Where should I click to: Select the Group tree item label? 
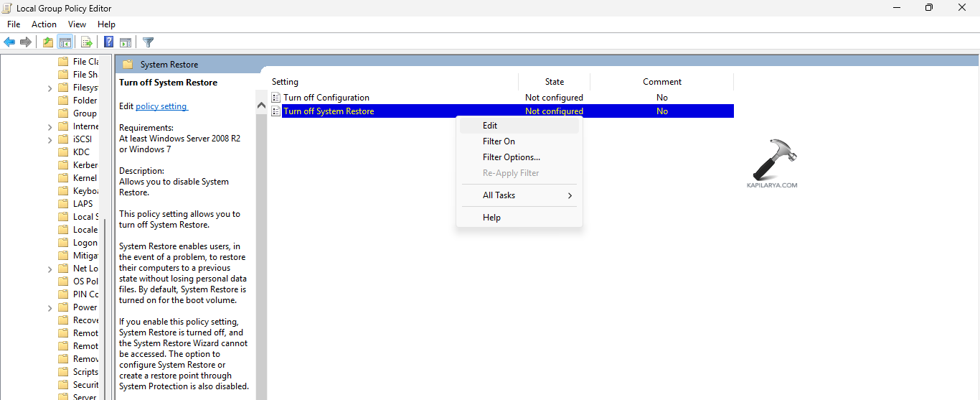(x=85, y=113)
